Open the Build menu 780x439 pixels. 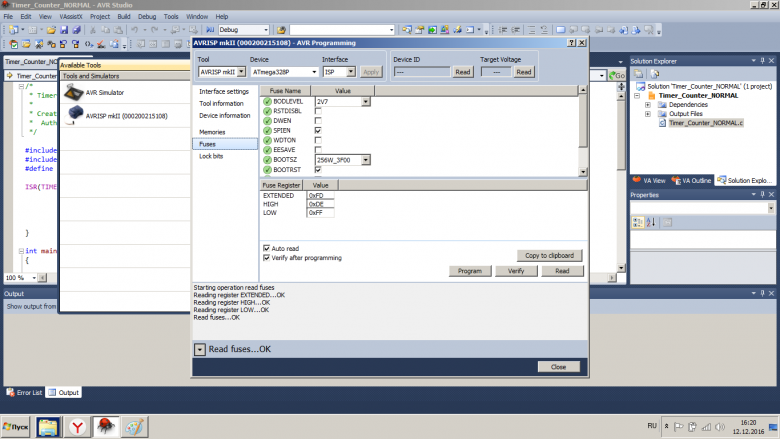click(x=124, y=16)
